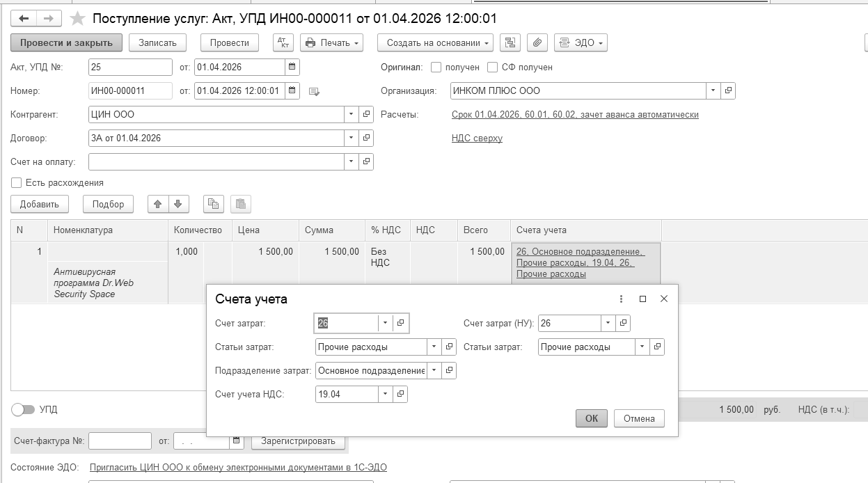Move table row up arrow

tap(158, 204)
